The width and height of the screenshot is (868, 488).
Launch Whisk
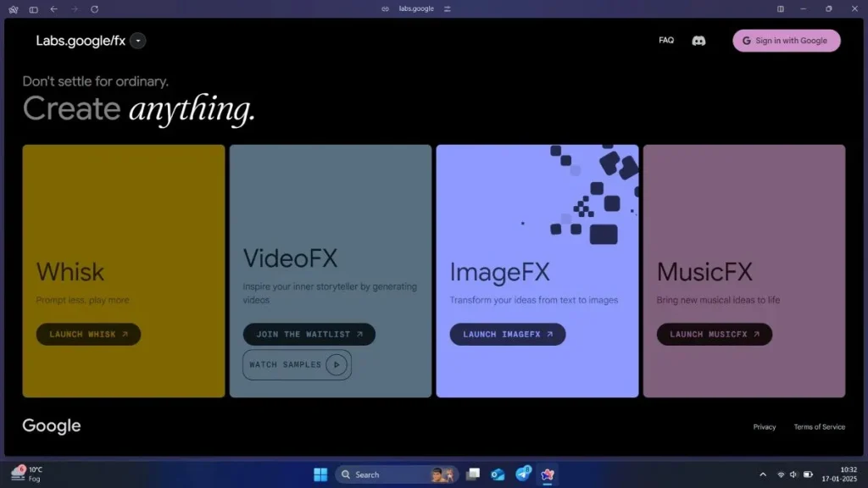[88, 334]
